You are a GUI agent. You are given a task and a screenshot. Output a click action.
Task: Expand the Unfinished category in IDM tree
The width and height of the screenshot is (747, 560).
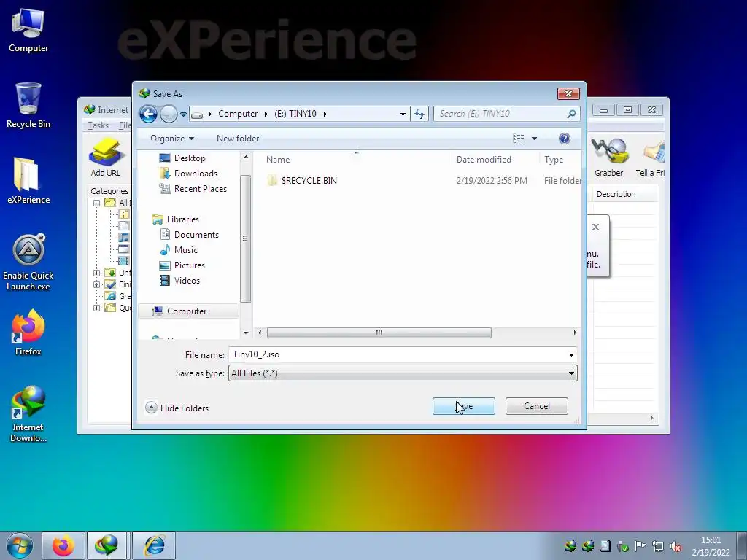[x=97, y=273]
